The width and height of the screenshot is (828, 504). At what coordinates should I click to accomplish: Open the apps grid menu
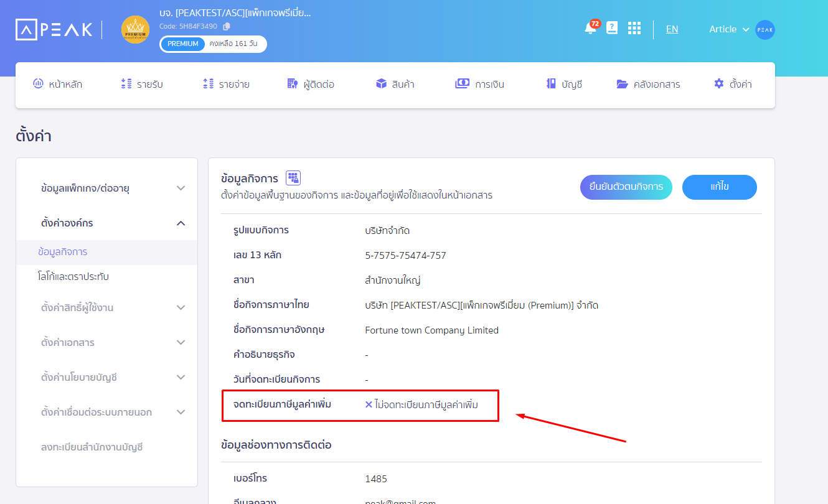pos(634,29)
